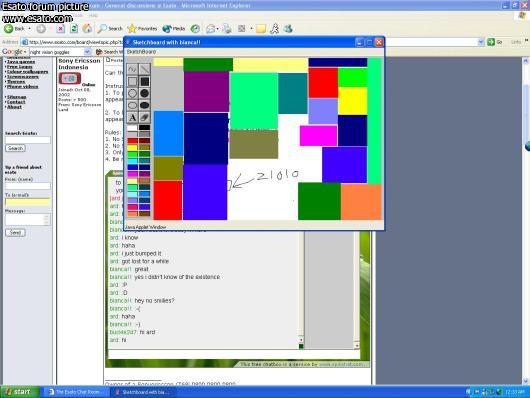Choose the outlined rectangle tool
The image size is (530, 398).
132,81
